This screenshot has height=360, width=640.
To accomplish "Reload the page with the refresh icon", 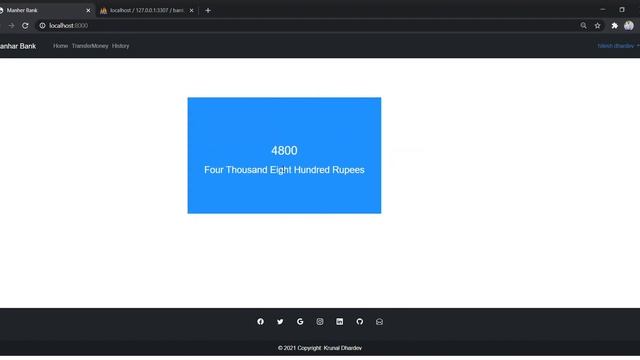I will coord(25,25).
